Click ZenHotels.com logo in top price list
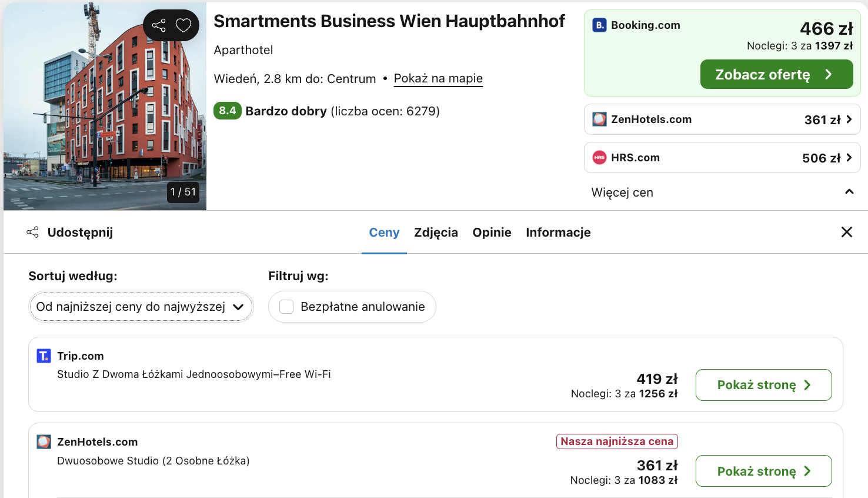 tap(599, 119)
